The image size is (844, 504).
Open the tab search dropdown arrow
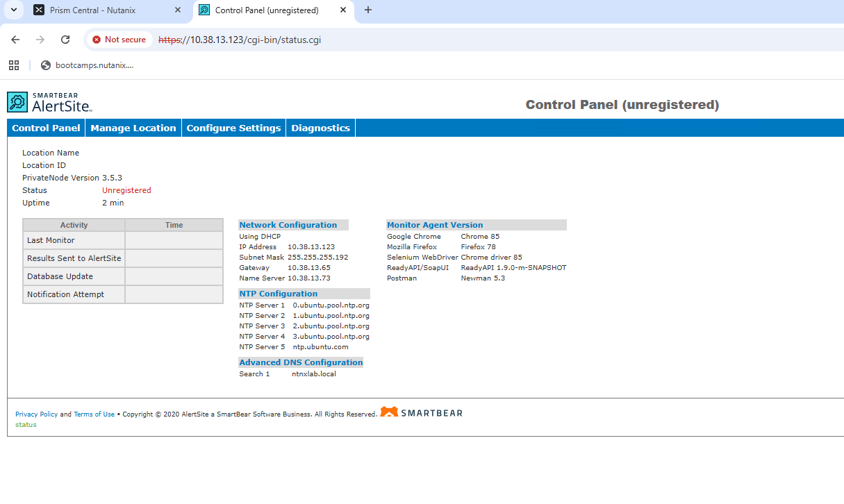(13, 10)
